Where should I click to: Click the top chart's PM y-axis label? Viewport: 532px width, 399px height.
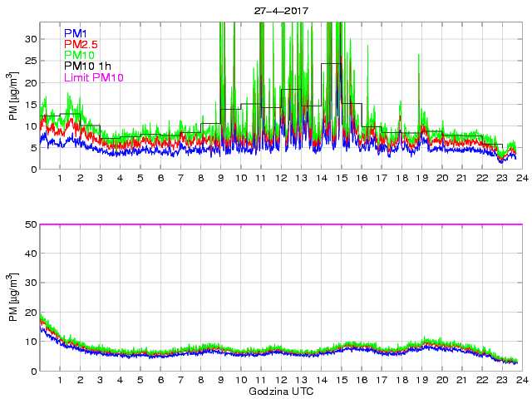point(12,96)
